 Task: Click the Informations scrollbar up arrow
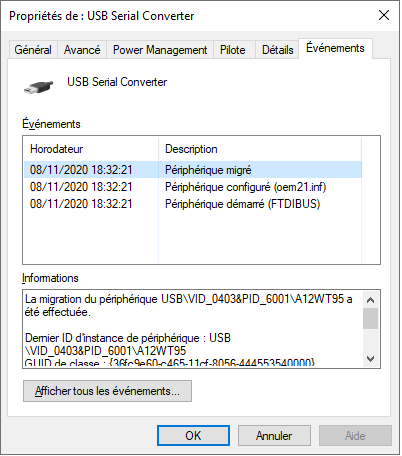(370, 300)
